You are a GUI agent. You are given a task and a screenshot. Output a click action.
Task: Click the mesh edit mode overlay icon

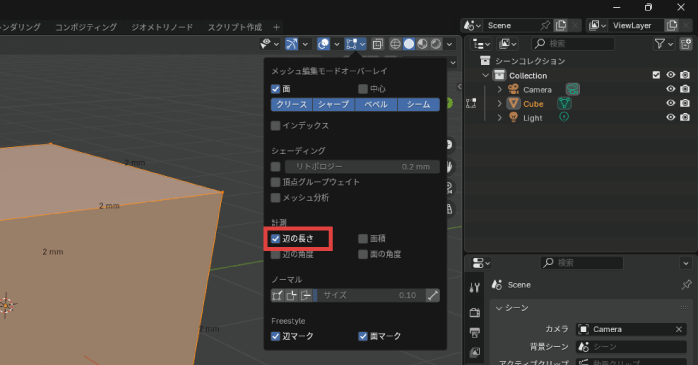click(x=352, y=44)
